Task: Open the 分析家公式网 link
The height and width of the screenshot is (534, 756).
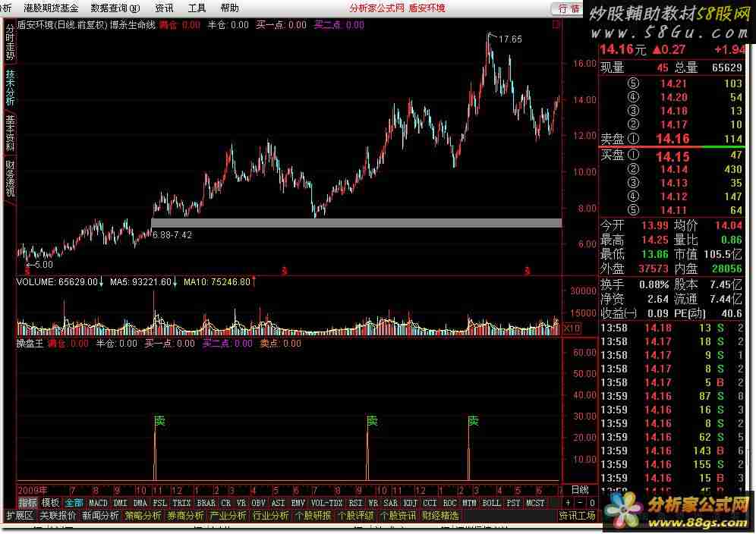Action: pos(376,8)
